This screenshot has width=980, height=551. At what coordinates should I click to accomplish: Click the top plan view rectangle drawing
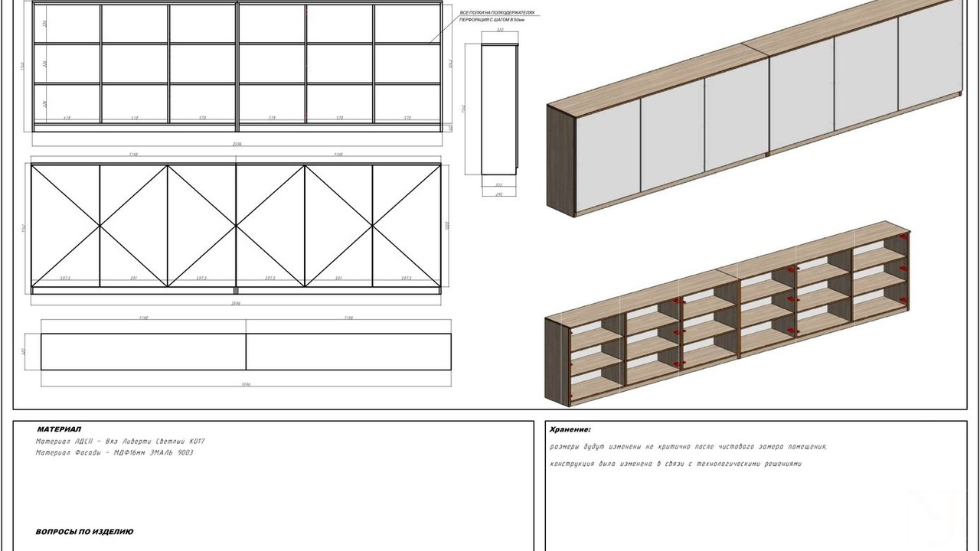coord(246,351)
